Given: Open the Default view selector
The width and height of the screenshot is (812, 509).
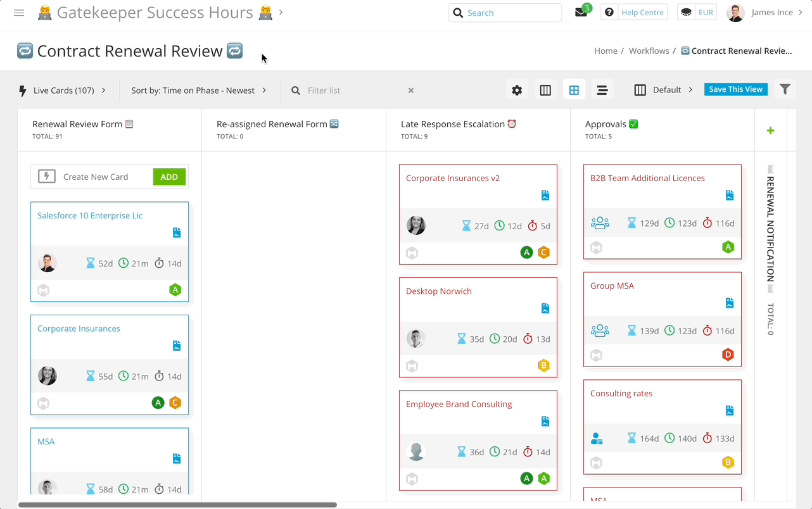Looking at the screenshot, I should point(663,89).
